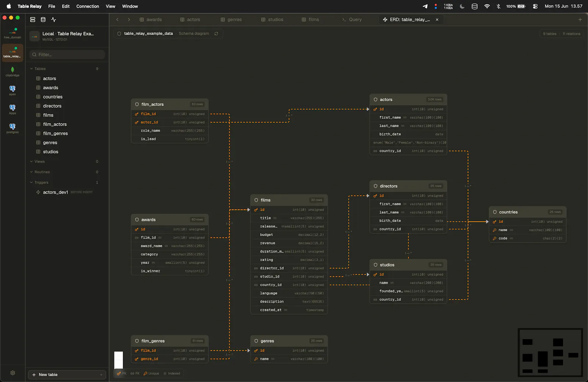588x382 pixels.
Task: Open the table structure icon in sidebar toolbar
Action: point(33,19)
